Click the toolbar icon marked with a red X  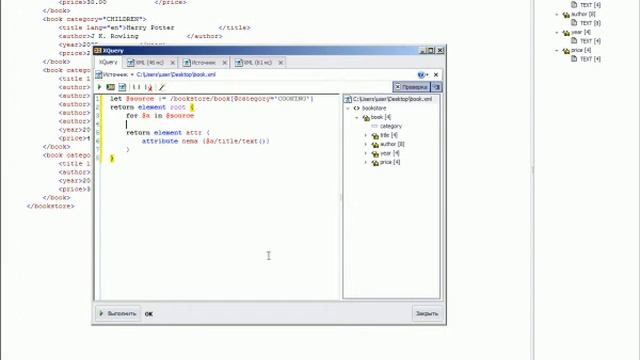tap(149, 87)
